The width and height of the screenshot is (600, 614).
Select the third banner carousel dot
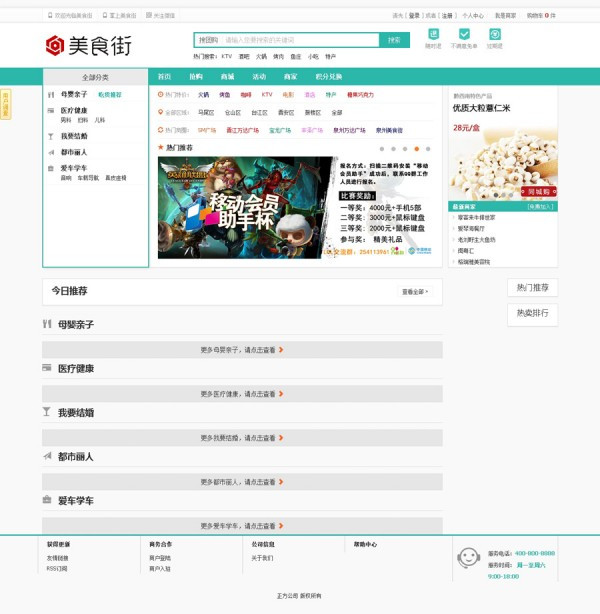405,149
